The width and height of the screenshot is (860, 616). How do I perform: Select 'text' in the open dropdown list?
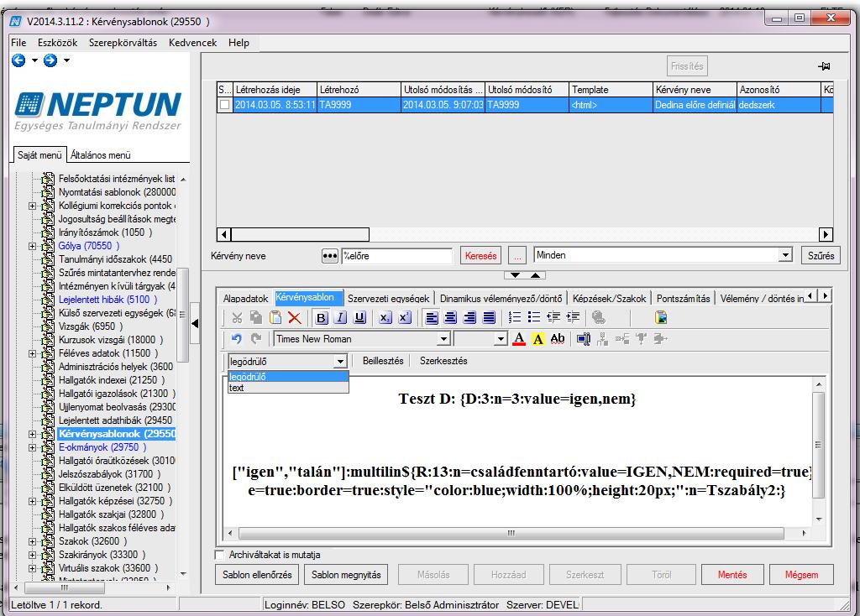pyautogui.click(x=288, y=388)
